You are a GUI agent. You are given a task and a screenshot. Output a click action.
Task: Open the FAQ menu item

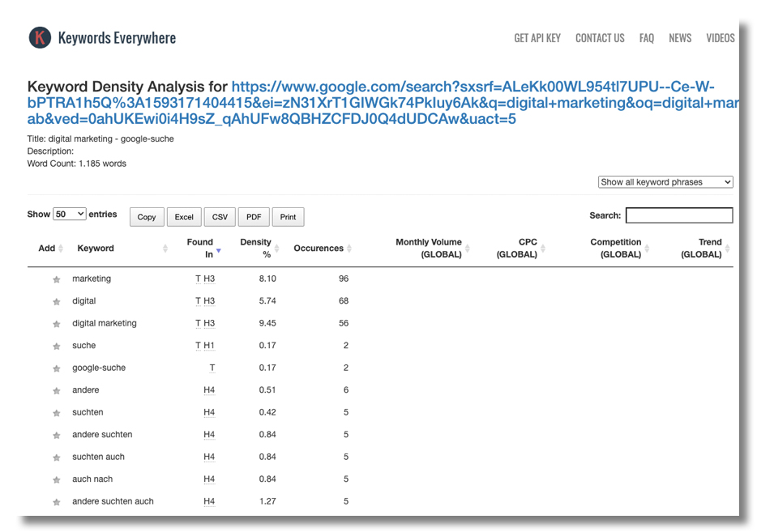coord(647,38)
